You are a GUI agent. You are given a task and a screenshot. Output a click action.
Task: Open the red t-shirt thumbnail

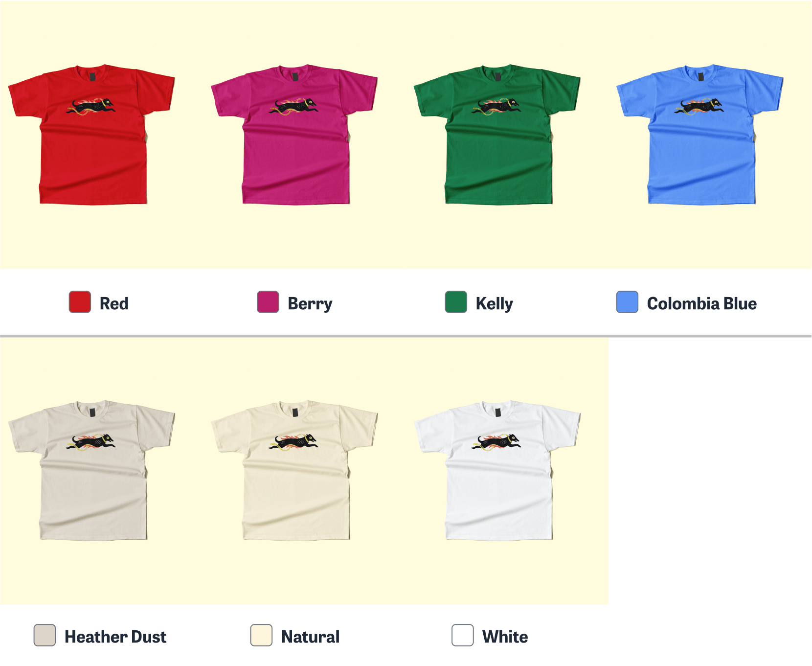pyautogui.click(x=91, y=134)
